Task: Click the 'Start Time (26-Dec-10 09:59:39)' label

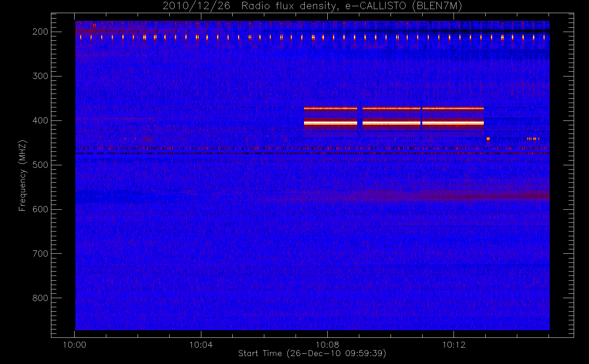Action: pyautogui.click(x=312, y=353)
